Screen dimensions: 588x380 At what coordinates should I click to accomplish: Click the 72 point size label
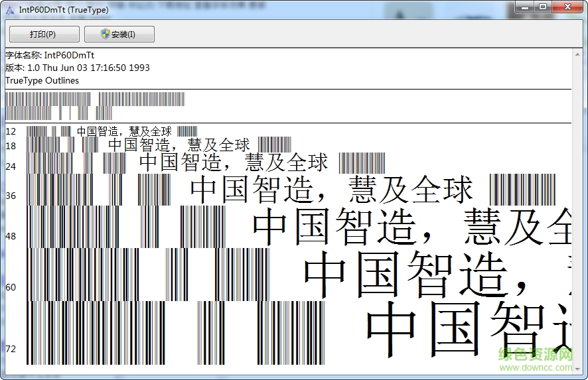pyautogui.click(x=11, y=349)
